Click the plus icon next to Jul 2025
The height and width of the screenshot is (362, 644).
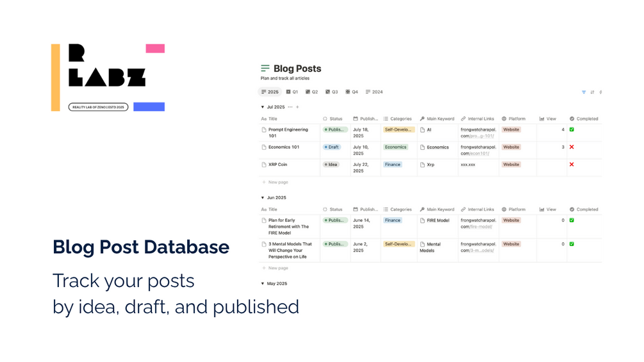click(x=297, y=107)
